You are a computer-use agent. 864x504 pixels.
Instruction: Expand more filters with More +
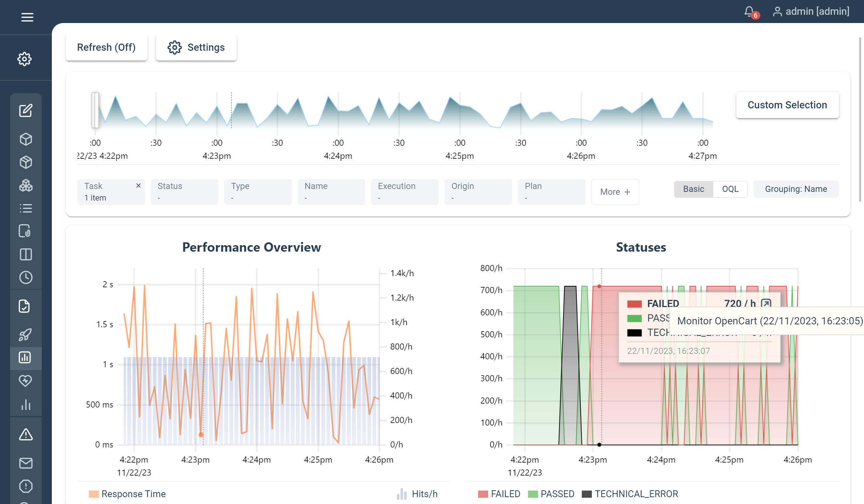[x=615, y=192]
